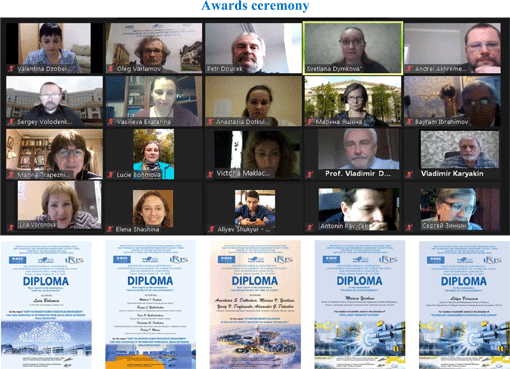Click muted mic icon beside Vladimir Karyakin
This screenshot has width=510, height=369.
(x=409, y=174)
